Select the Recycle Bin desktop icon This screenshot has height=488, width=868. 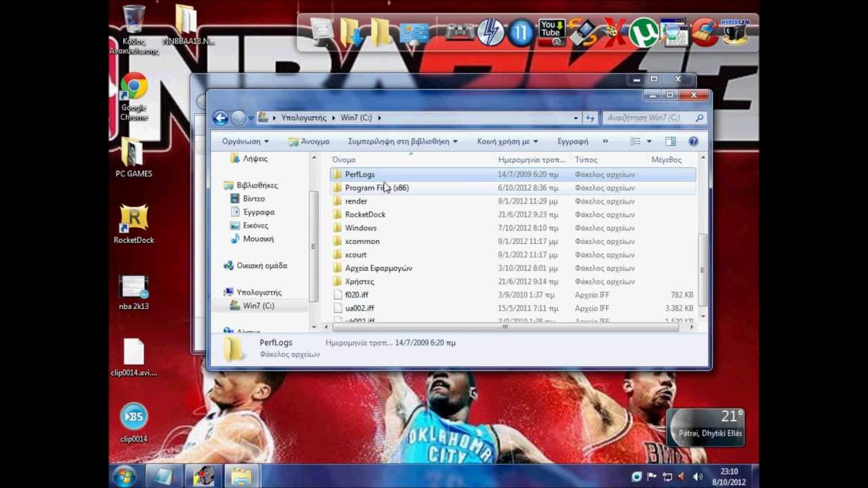coord(134,29)
